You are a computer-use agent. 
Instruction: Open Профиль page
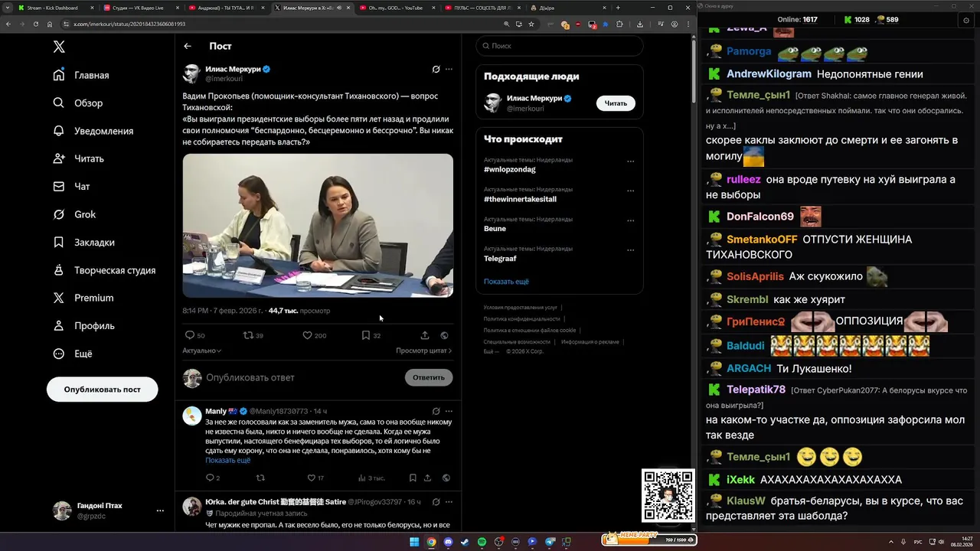[84, 326]
